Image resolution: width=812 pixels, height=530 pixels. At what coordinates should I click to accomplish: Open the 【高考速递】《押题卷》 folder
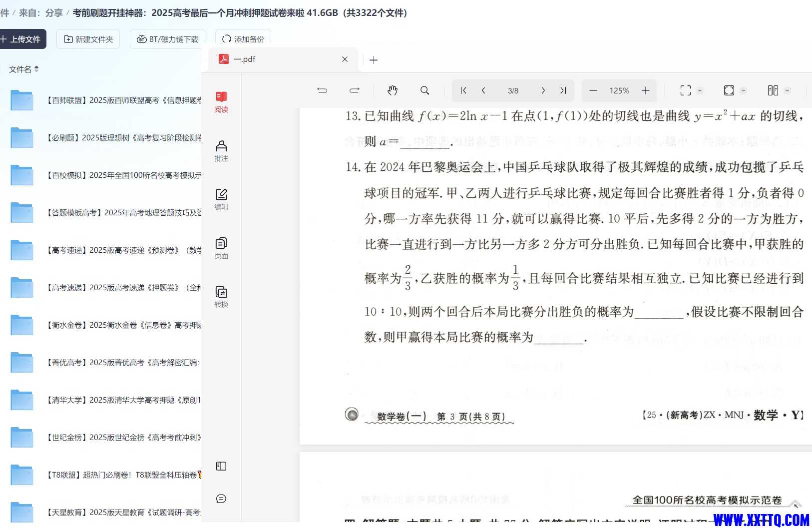point(124,287)
